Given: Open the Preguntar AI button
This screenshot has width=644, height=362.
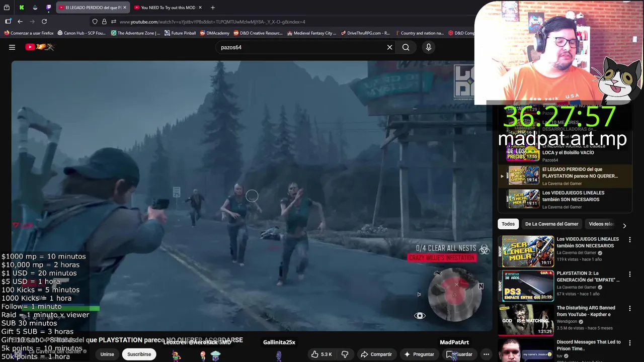Looking at the screenshot, I should pyautogui.click(x=419, y=354).
